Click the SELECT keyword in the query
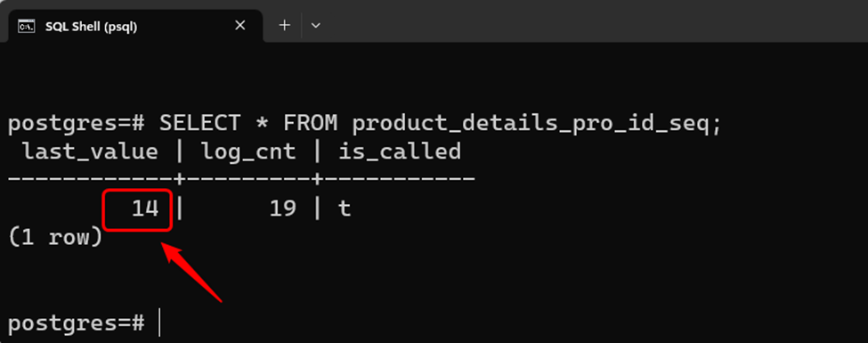 (200, 124)
